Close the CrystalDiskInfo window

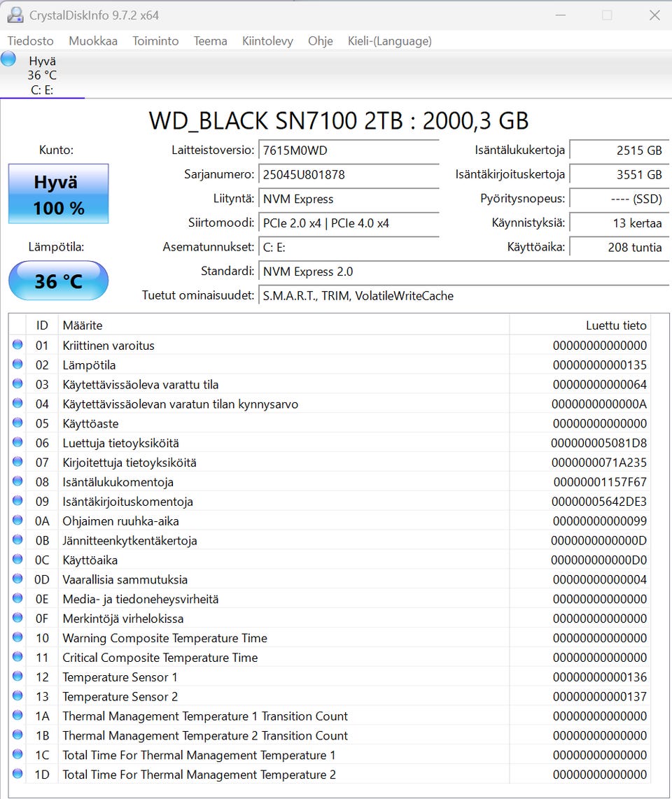654,15
